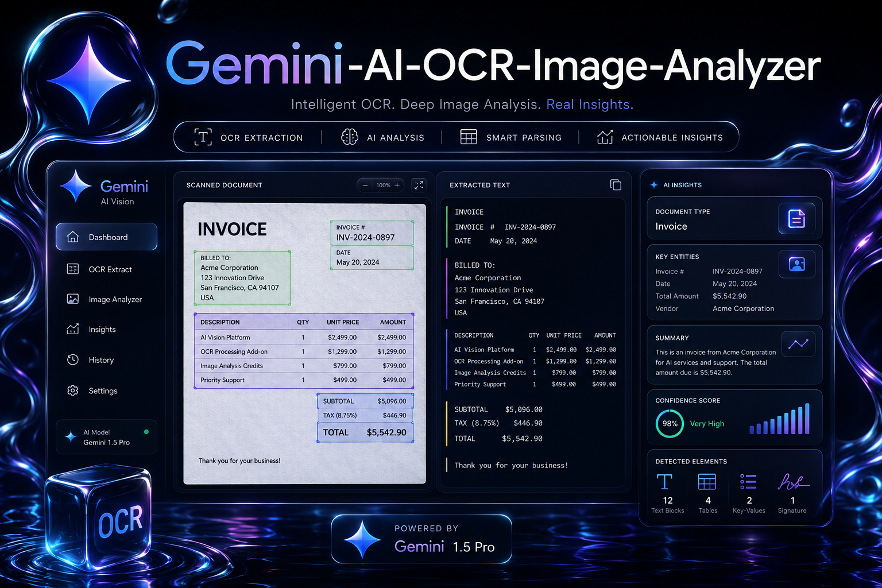This screenshot has height=588, width=882.
Task: Click the Actionable Insights chart icon
Action: [x=605, y=137]
